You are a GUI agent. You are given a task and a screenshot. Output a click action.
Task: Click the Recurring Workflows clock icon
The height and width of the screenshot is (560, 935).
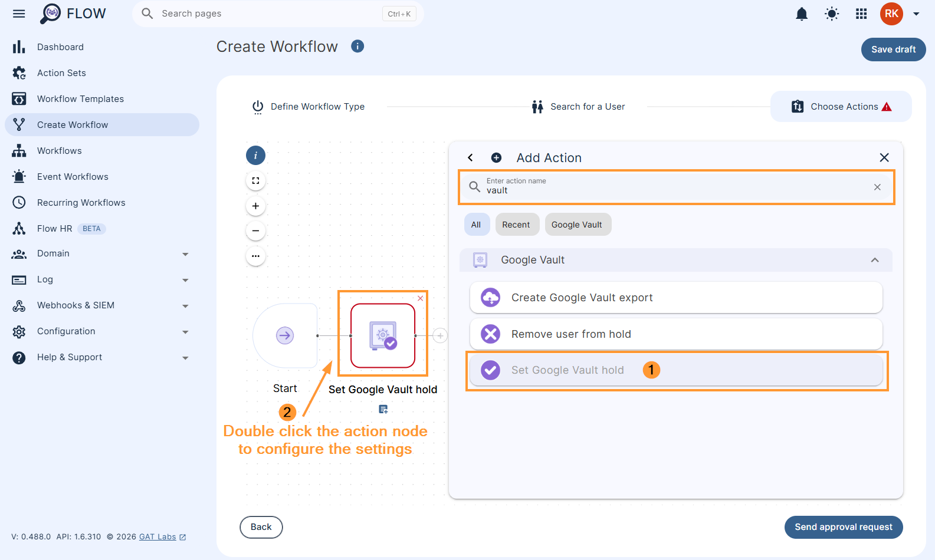click(19, 203)
